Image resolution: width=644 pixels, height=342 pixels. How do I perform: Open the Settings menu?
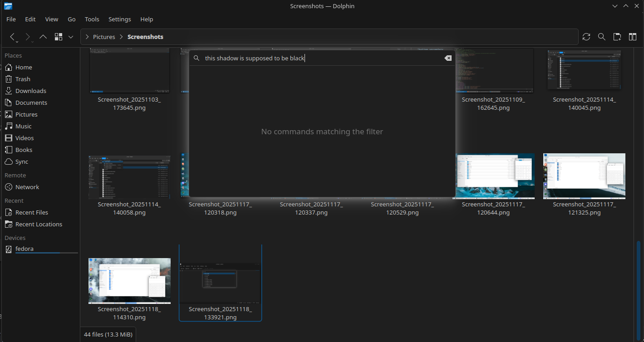click(x=119, y=19)
